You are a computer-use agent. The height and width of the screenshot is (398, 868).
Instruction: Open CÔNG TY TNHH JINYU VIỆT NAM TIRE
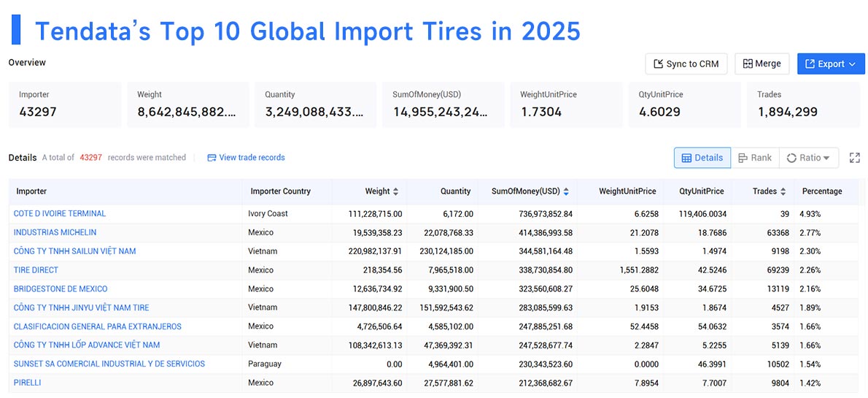click(x=82, y=307)
